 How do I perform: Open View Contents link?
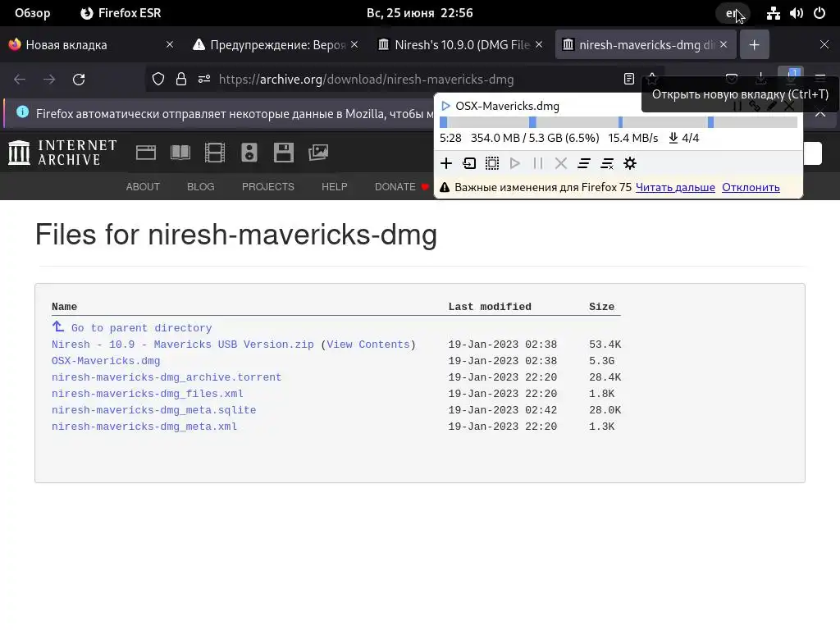(x=368, y=345)
